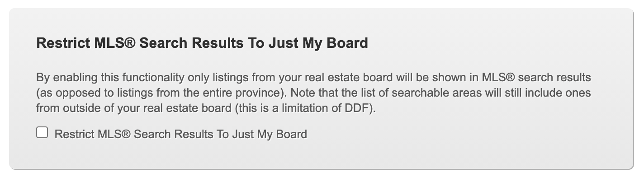Screen dimensions: 644x177
Task: Click the checkbox label text Restrict MLS® Search Results
Action: [x=180, y=134]
